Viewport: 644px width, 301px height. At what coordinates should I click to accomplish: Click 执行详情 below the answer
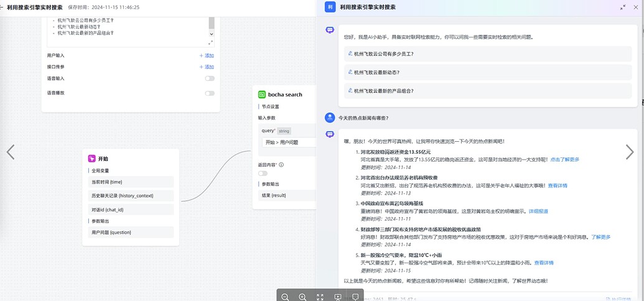tap(618, 299)
